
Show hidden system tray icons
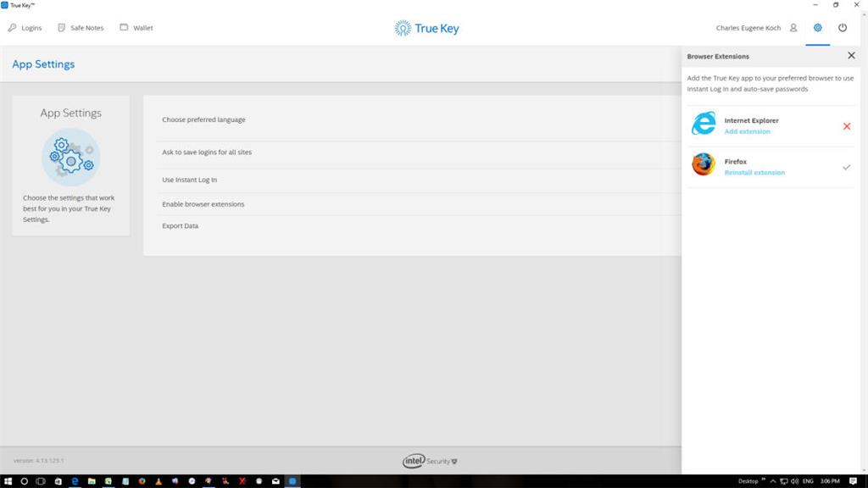(773, 481)
